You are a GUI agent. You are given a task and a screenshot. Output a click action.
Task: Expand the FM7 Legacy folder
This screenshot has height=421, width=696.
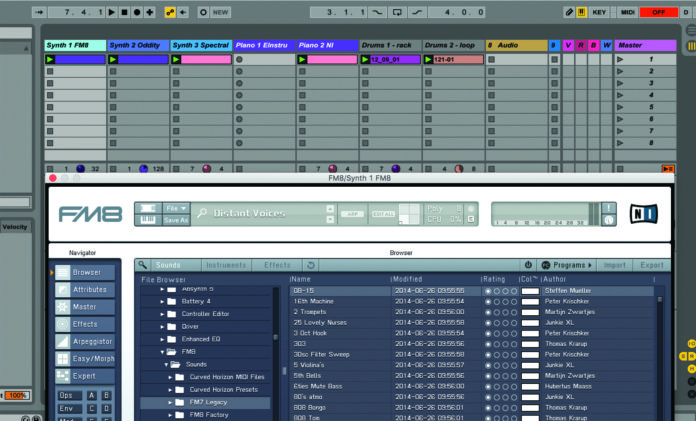(170, 402)
